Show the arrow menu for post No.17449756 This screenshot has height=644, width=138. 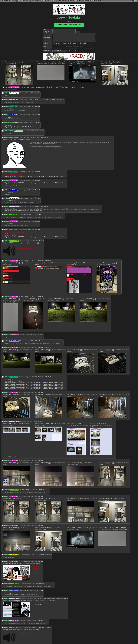pyautogui.click(x=5, y=214)
